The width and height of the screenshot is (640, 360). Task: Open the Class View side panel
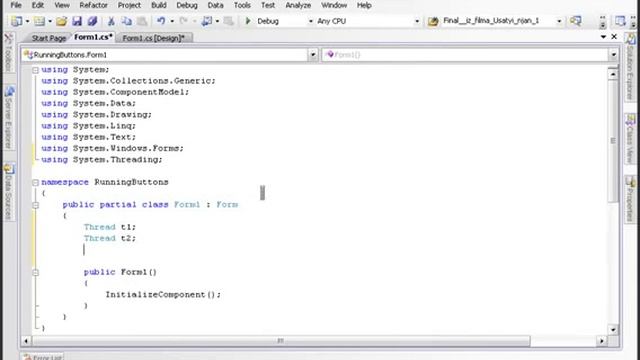pos(631,140)
